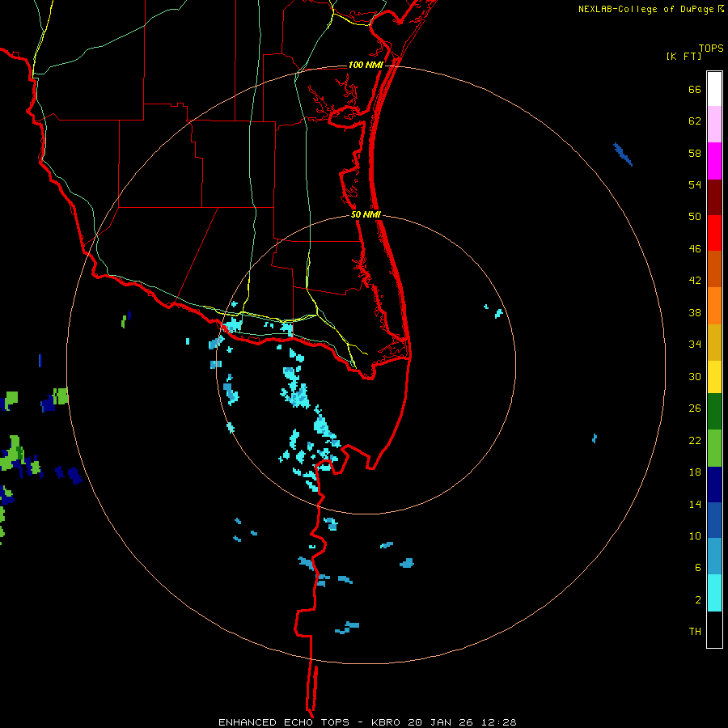This screenshot has height=728, width=728.
Task: Select the dark red legend swatch
Action: [714, 197]
